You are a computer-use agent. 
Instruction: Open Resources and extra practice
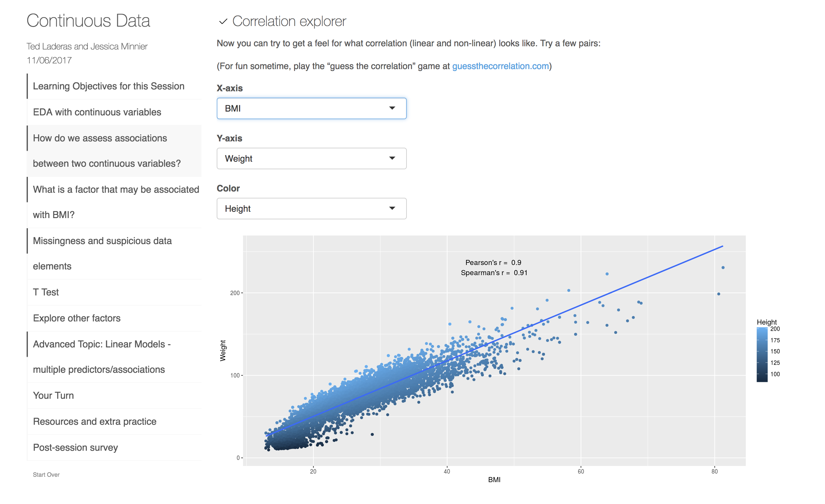(x=114, y=421)
